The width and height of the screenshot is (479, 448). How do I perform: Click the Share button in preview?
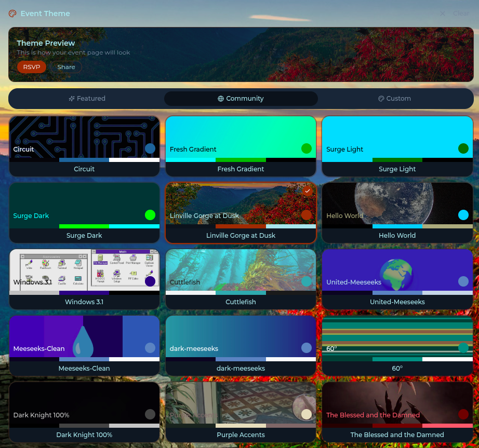(x=66, y=67)
